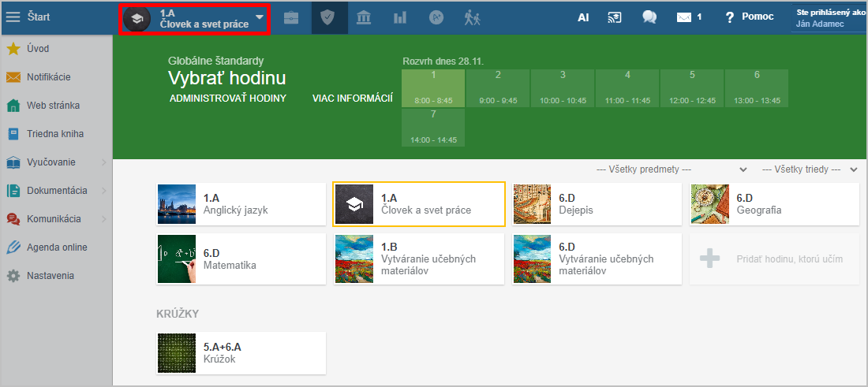This screenshot has width=868, height=387.
Task: Open Triedna kniha menu item
Action: pyautogui.click(x=57, y=134)
